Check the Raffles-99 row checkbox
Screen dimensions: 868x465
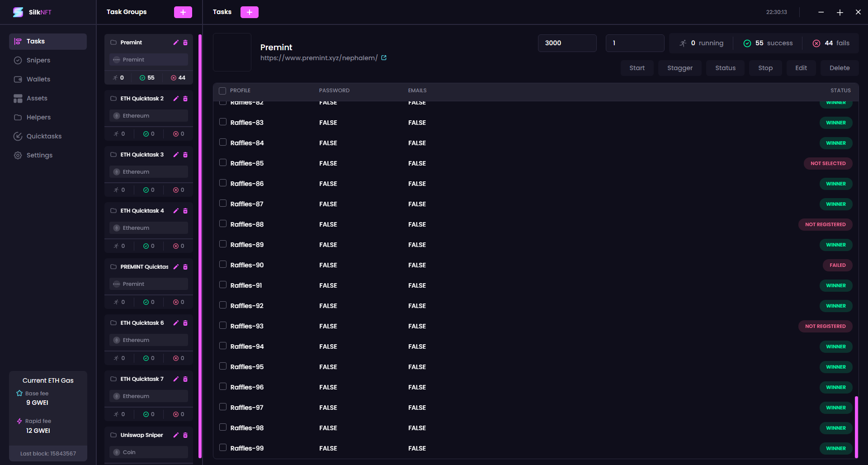pyautogui.click(x=223, y=448)
